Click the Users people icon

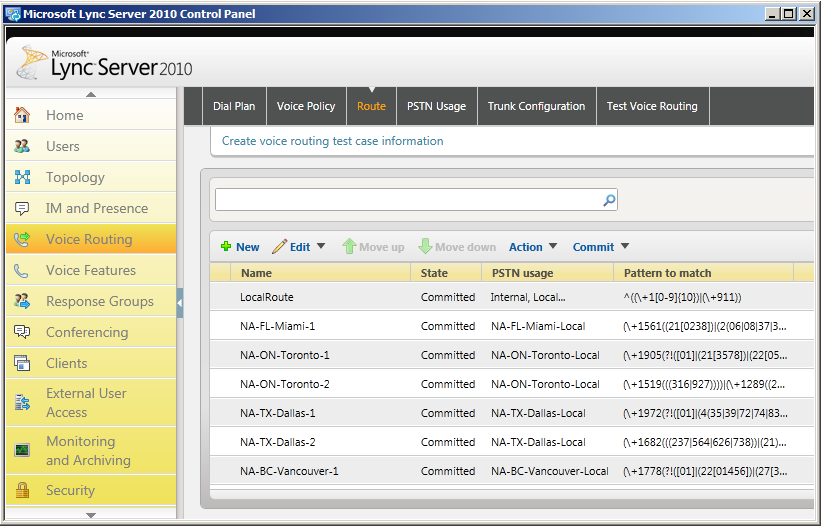(x=22, y=146)
